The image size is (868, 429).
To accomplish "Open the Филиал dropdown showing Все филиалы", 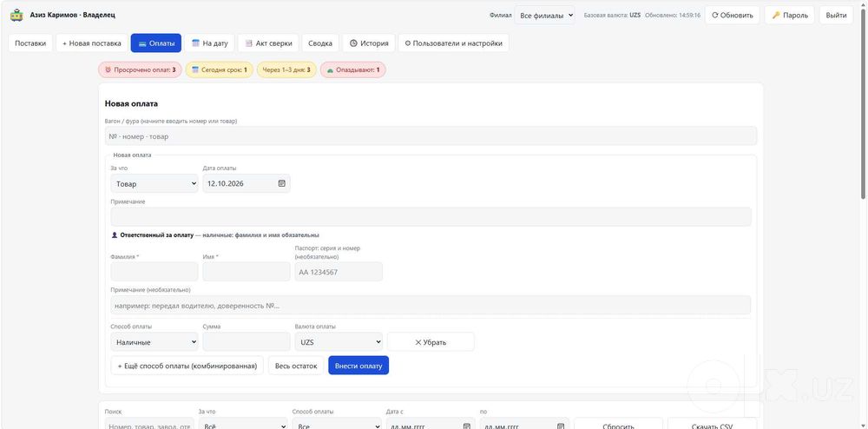I will tap(545, 16).
